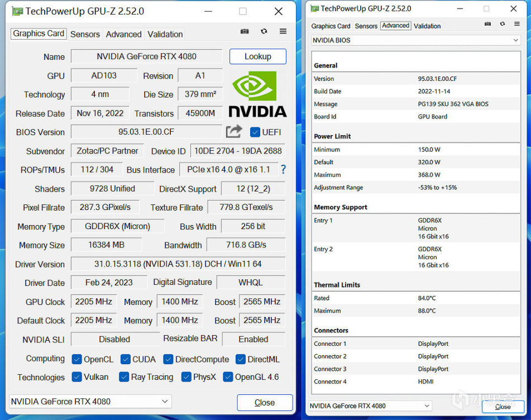Click the NVIDIA SLI Disabled field

pyautogui.click(x=114, y=339)
